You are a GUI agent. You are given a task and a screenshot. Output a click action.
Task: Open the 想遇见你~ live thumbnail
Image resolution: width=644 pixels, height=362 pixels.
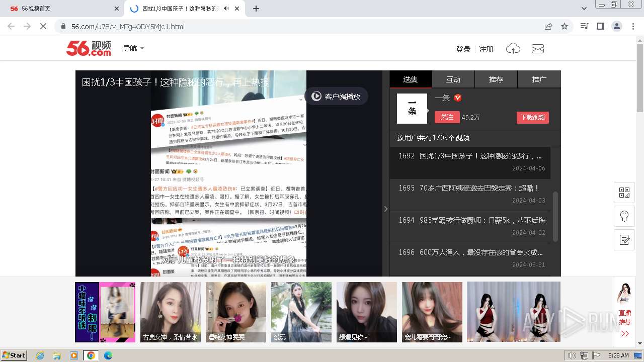367,312
